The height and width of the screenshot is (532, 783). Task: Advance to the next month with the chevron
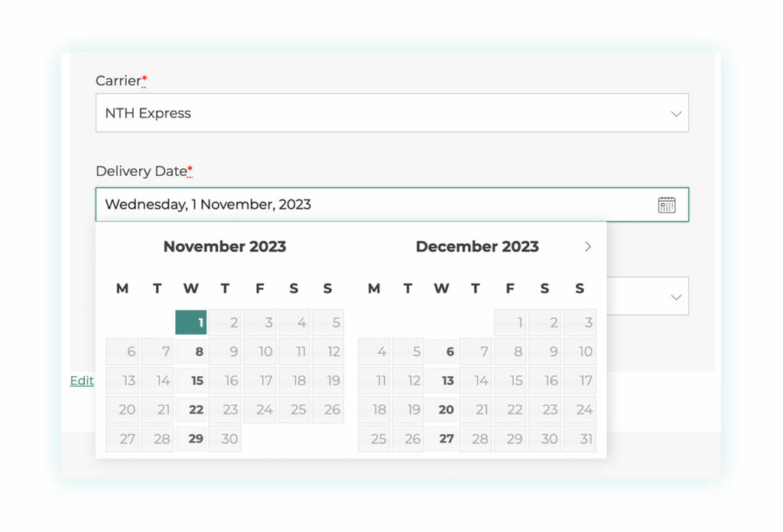pos(588,246)
